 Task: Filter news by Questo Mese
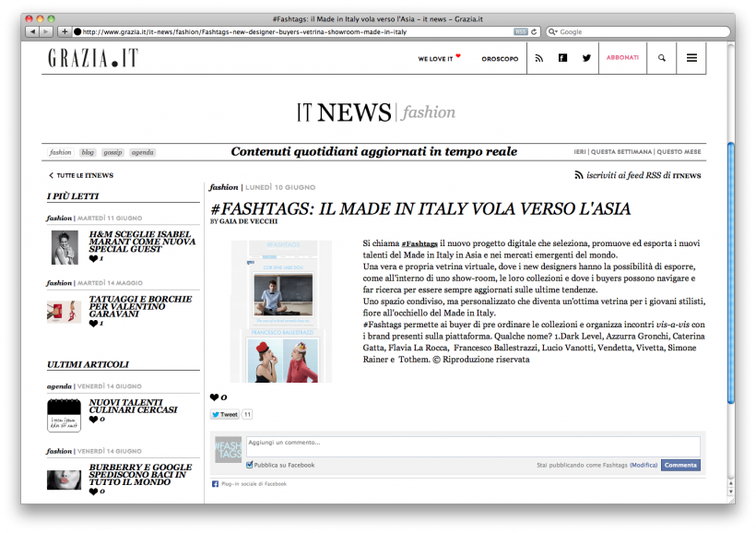point(679,152)
